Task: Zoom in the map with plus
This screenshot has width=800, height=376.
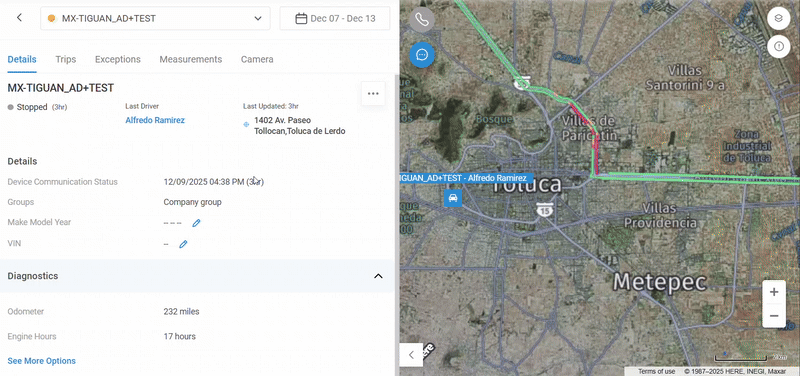Action: [774, 292]
